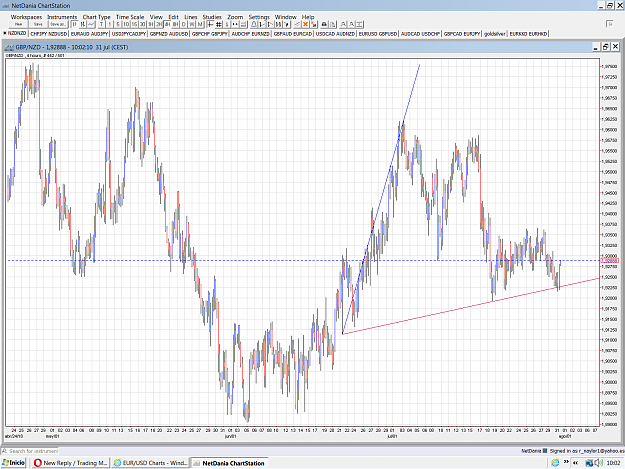Screen dimensions: 625x469
Task: Switch to EURAUD AUDJPY workspace tab
Action: pyautogui.click(x=89, y=34)
